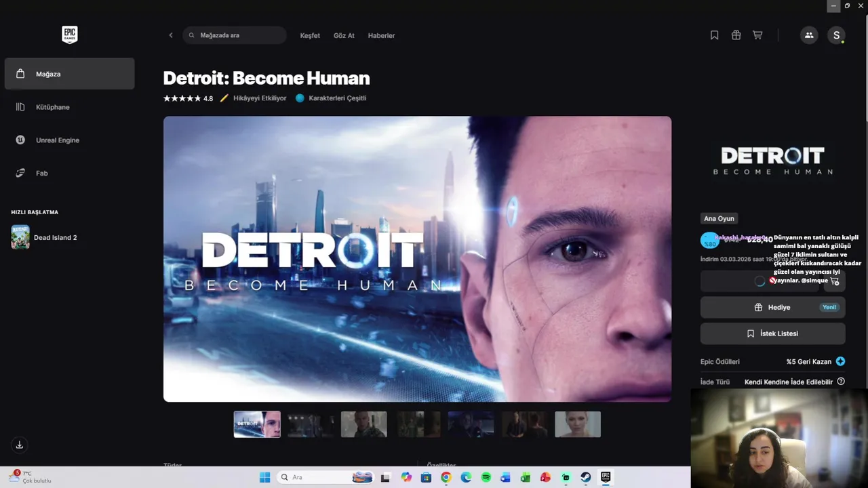Open the friends icon in the header
The image size is (868, 488).
click(809, 35)
